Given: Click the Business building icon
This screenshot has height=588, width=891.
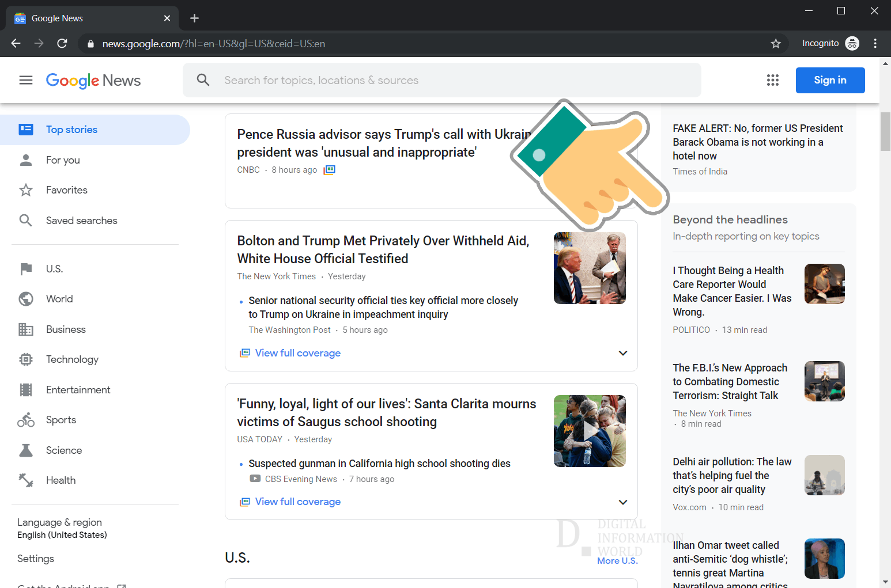Looking at the screenshot, I should (x=26, y=329).
